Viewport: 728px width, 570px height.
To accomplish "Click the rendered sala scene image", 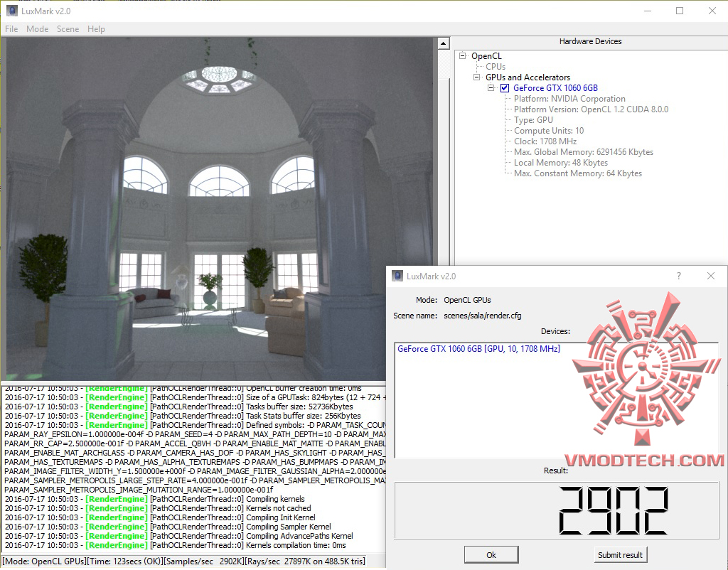I will click(x=219, y=209).
